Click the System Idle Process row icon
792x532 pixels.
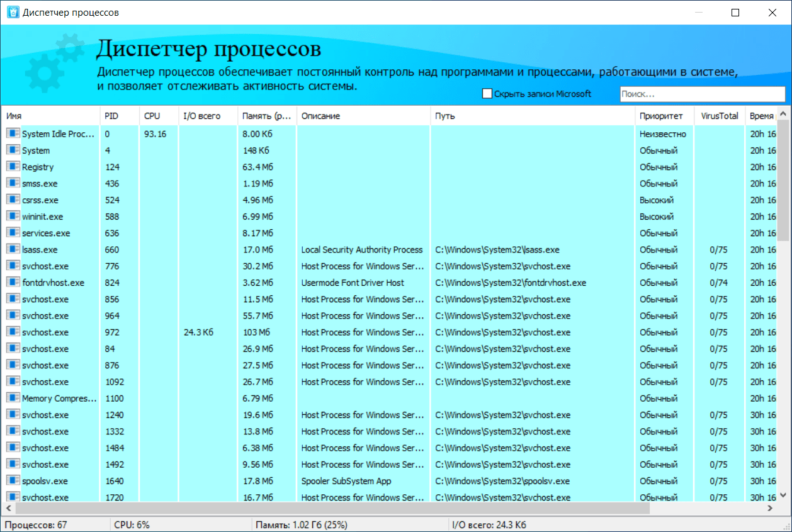point(13,133)
